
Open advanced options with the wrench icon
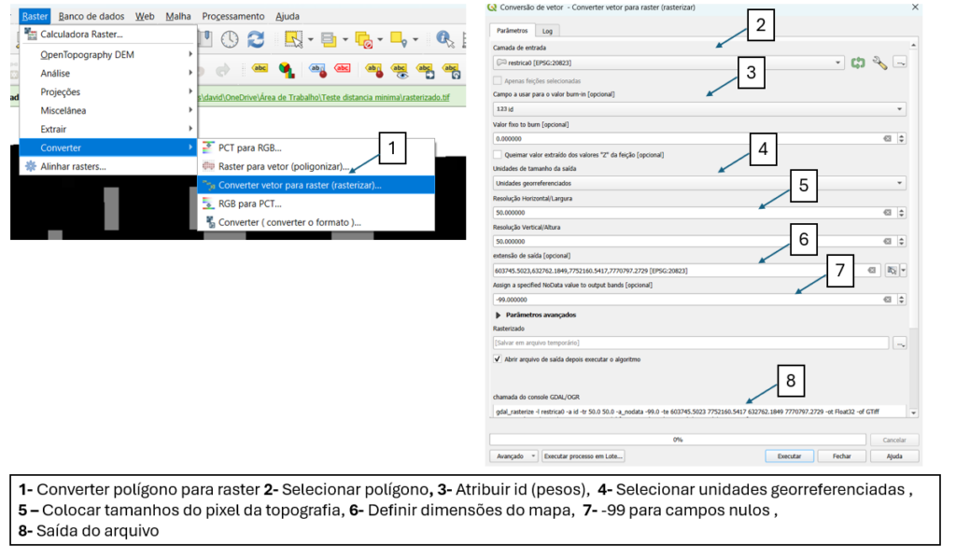(879, 63)
